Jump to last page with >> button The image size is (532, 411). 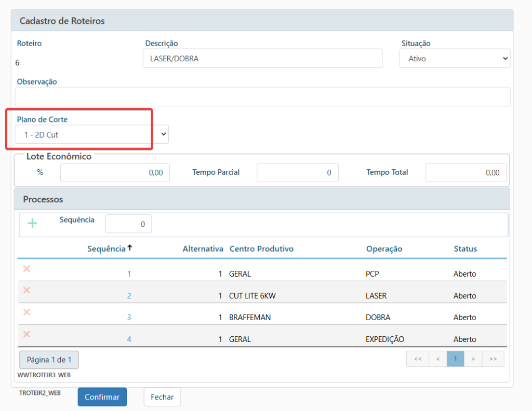point(493,359)
